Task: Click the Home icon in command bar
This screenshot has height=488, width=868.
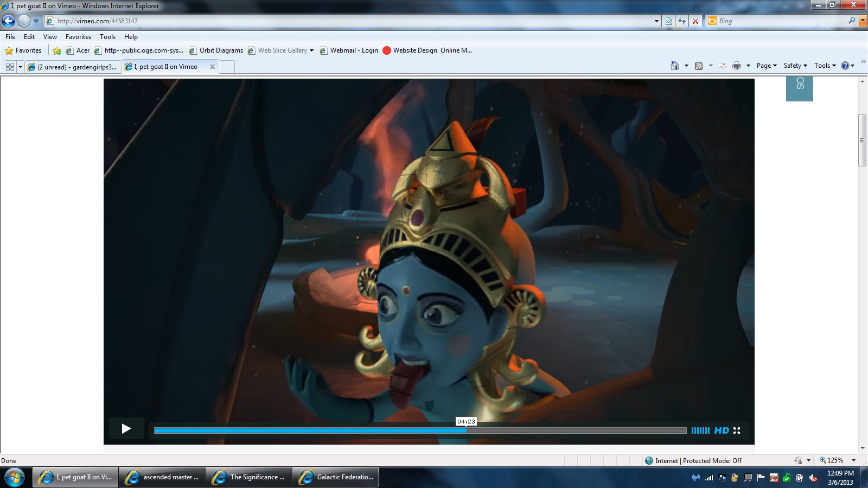Action: coord(675,66)
